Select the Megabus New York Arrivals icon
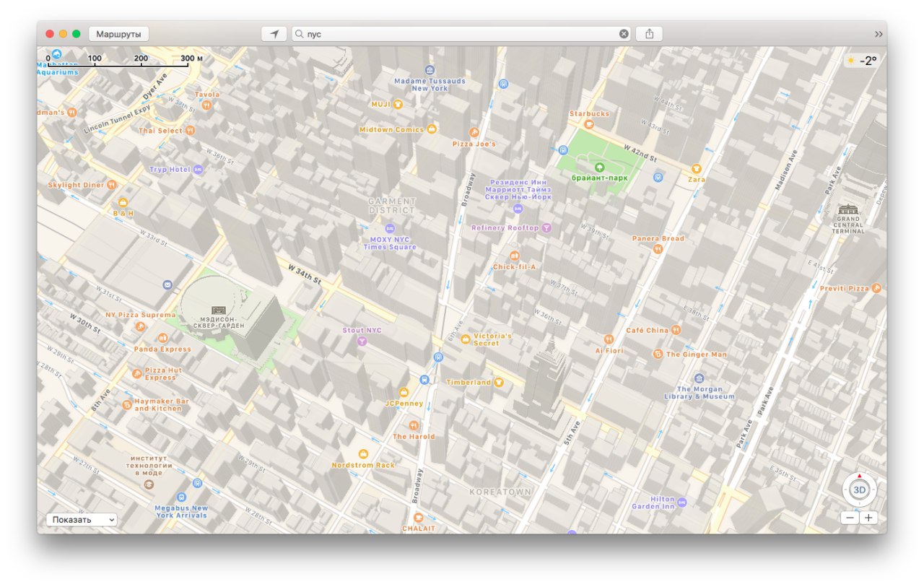This screenshot has height=587, width=924. pos(180,497)
